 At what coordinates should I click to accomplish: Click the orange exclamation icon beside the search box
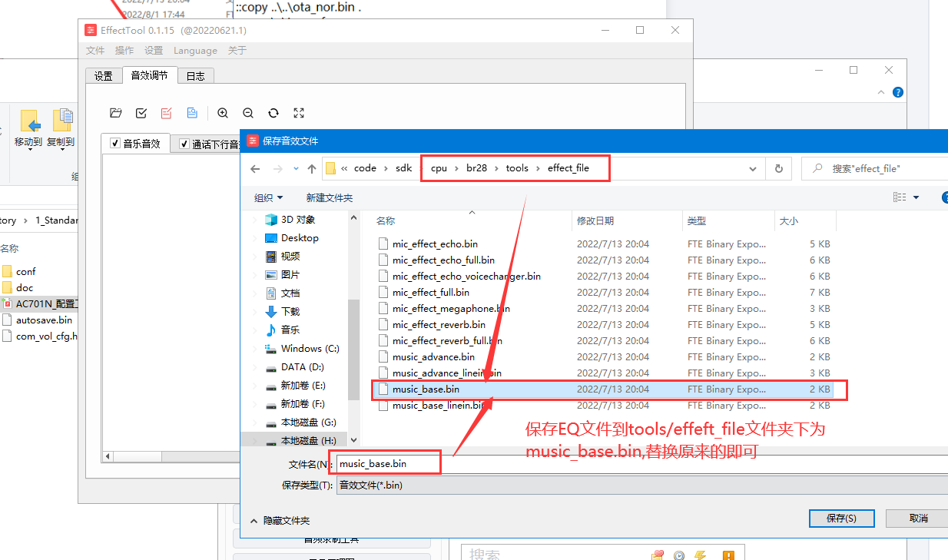pyautogui.click(x=728, y=555)
